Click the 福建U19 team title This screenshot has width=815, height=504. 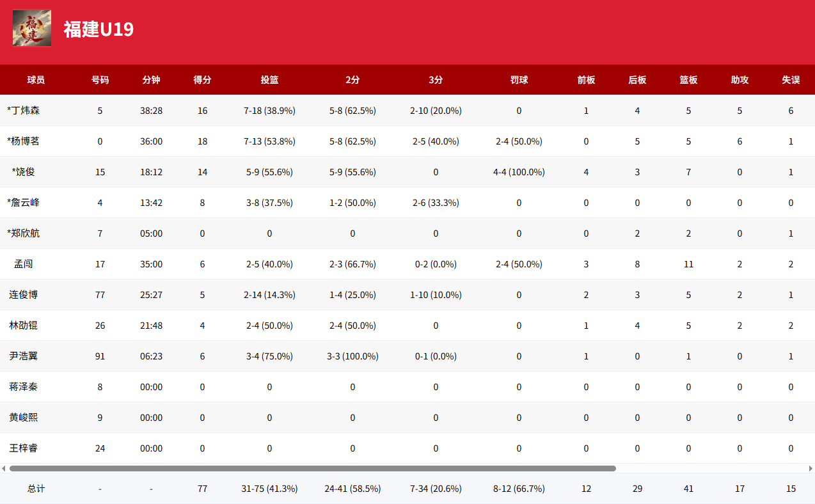(x=99, y=29)
